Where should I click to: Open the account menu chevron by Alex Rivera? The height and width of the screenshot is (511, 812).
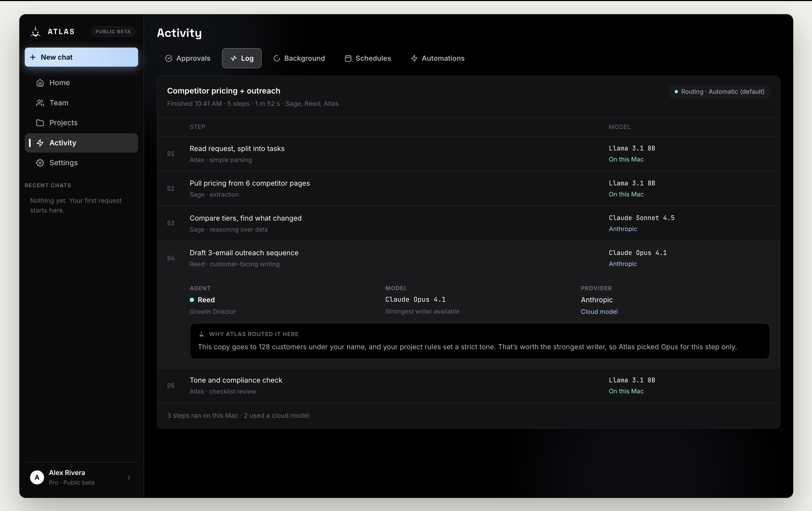(x=129, y=477)
